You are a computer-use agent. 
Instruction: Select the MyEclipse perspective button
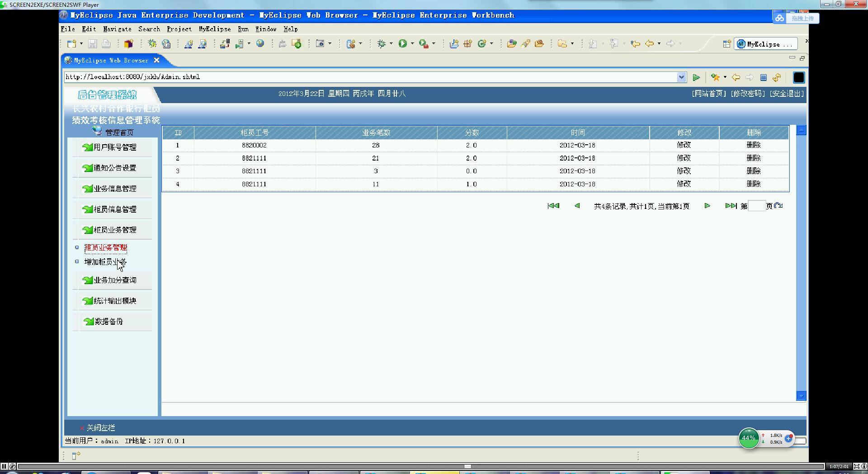765,44
